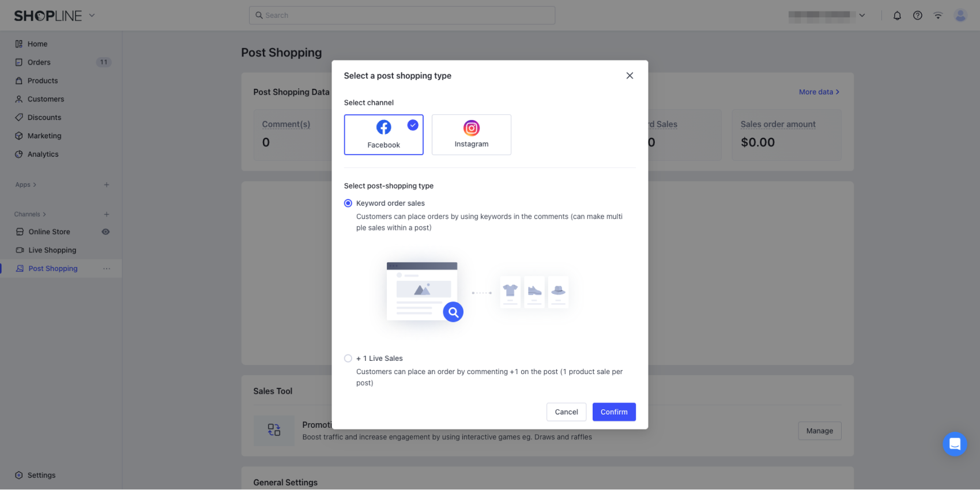This screenshot has width=980, height=490.
Task: Click the Cancel button in dialog
Action: (x=566, y=412)
